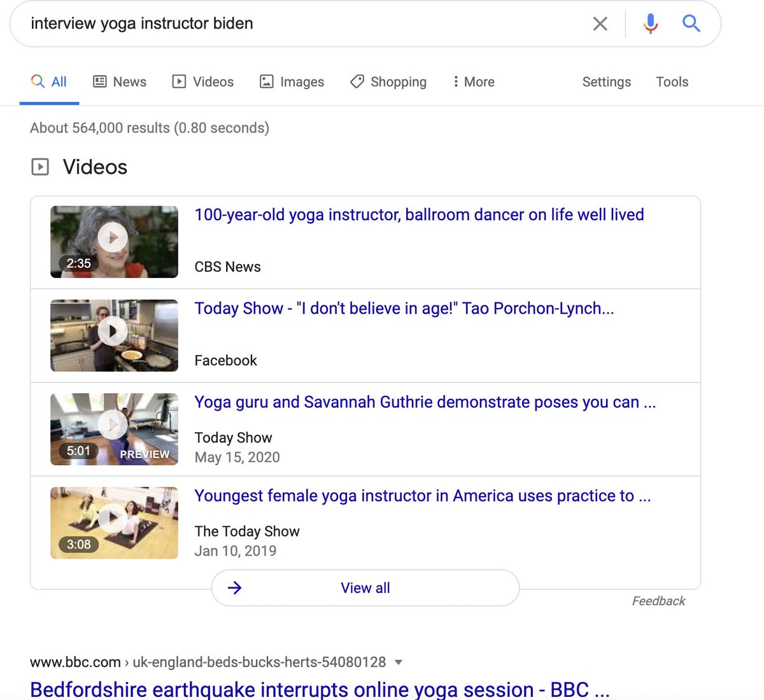Click the 'Today Show' source label dated May 15
The image size is (764, 700).
click(233, 437)
